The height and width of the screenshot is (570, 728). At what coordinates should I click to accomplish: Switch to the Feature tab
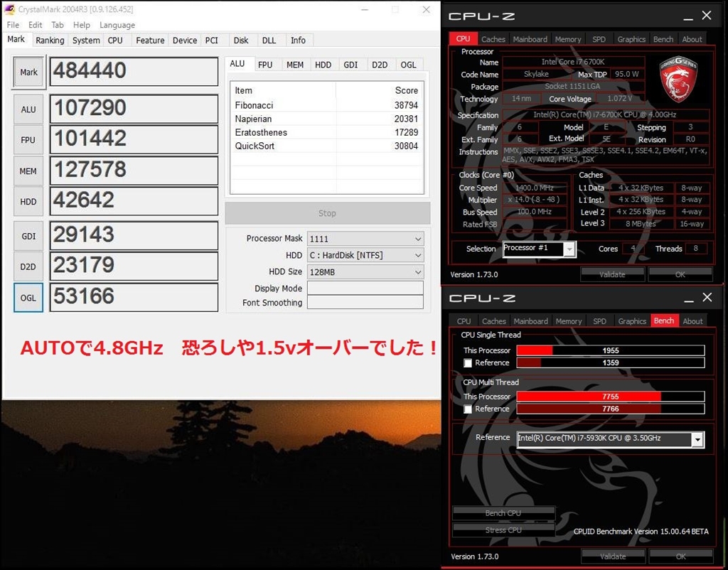tap(150, 41)
